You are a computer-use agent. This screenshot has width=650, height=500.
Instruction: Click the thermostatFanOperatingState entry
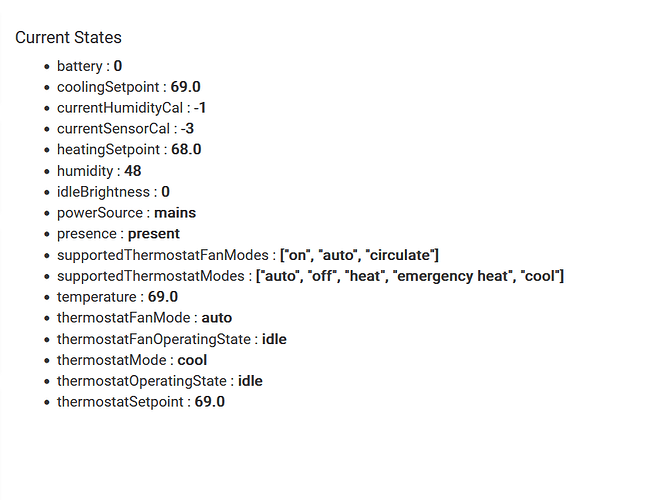coord(171,339)
